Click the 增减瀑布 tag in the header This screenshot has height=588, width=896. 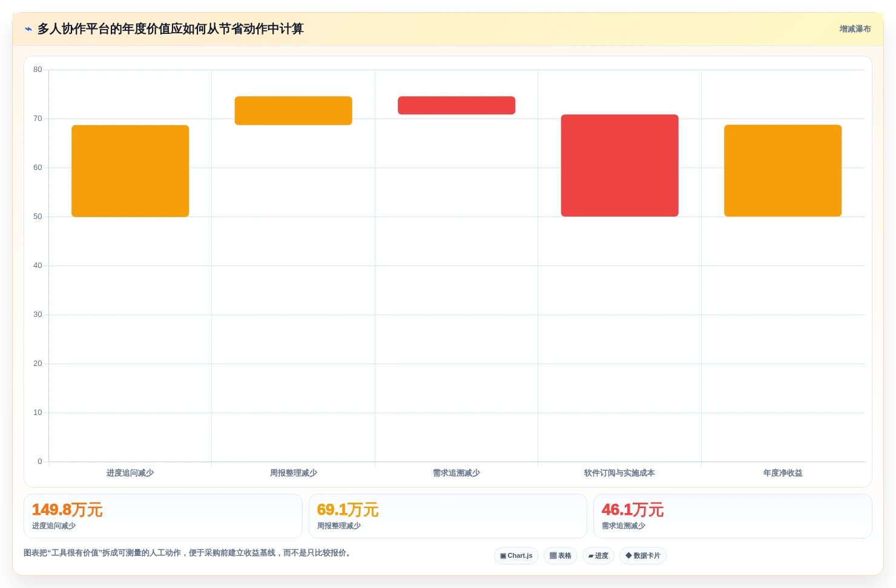(x=855, y=29)
